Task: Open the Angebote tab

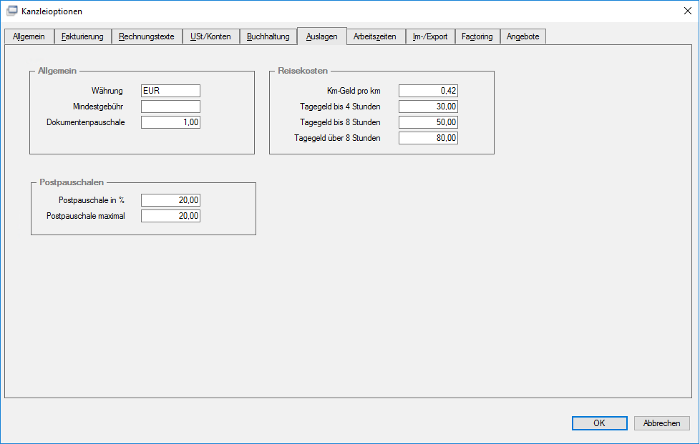Action: [523, 37]
